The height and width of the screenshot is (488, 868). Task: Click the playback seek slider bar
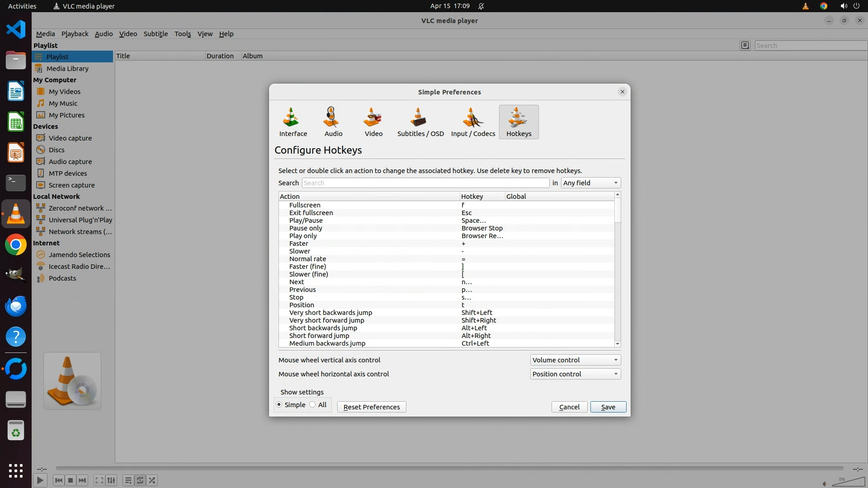coord(449,469)
